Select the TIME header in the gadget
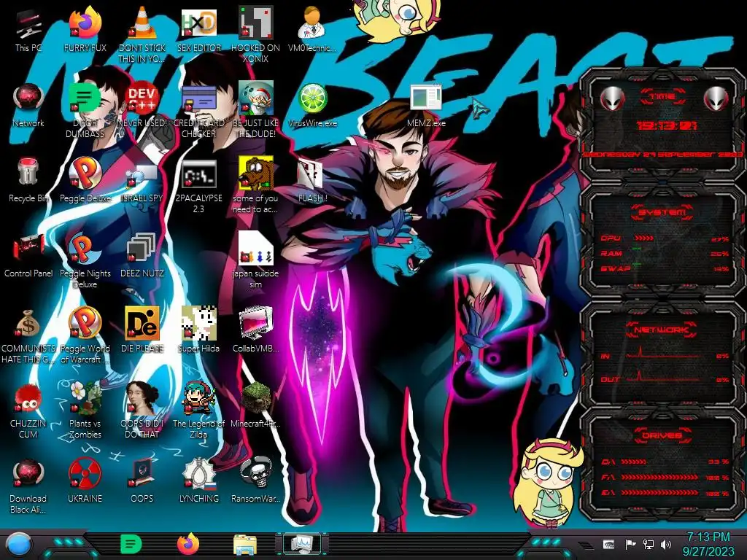This screenshot has width=747, height=560. click(662, 97)
